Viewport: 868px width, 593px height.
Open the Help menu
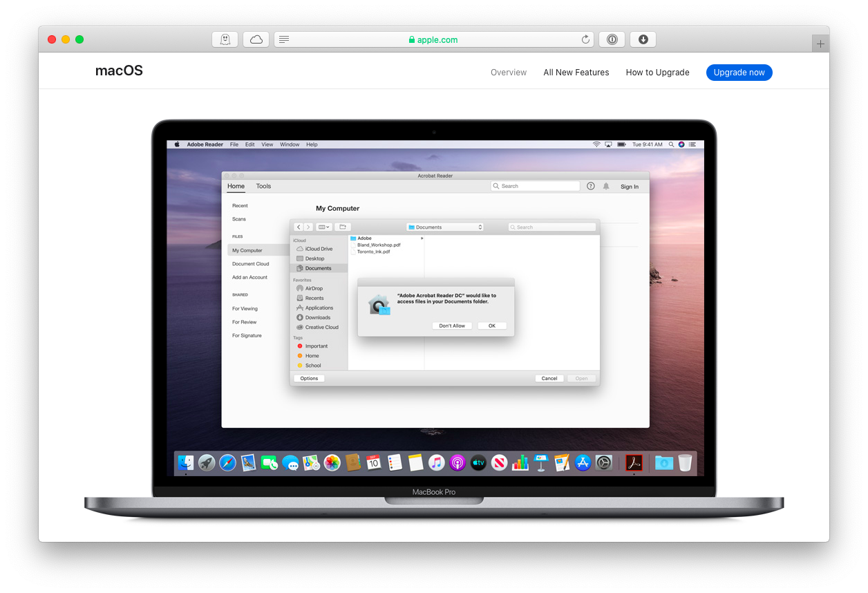coord(312,144)
